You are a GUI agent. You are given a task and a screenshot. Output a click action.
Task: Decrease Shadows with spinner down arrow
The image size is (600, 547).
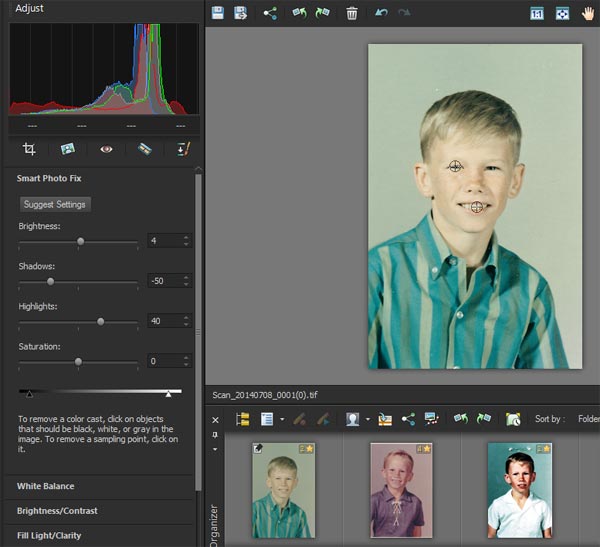point(186,284)
